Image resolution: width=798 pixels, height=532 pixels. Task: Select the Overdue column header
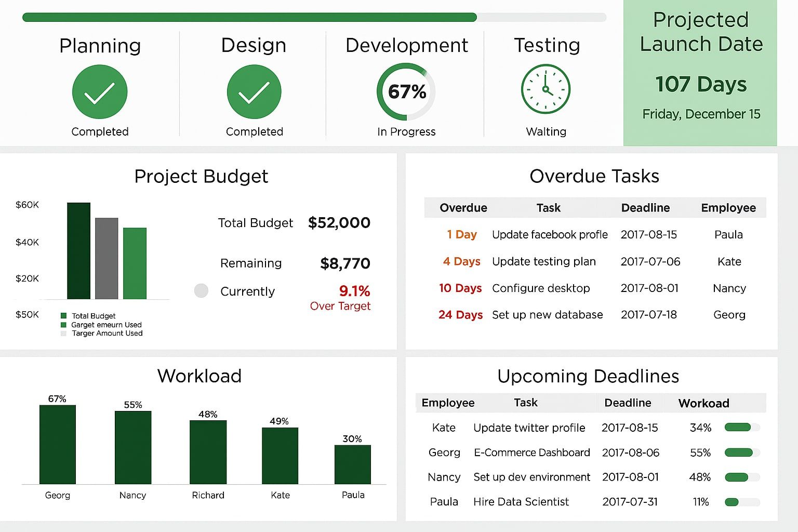coord(463,208)
